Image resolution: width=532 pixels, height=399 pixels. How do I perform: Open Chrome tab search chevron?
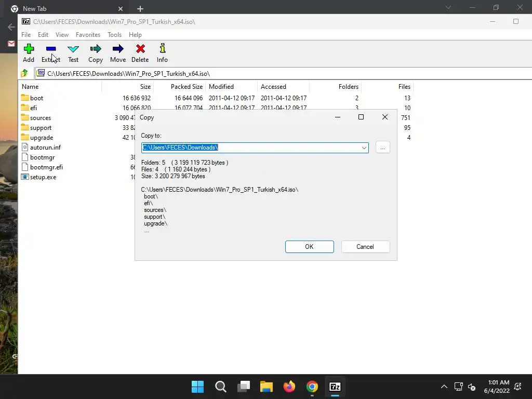click(x=448, y=7)
